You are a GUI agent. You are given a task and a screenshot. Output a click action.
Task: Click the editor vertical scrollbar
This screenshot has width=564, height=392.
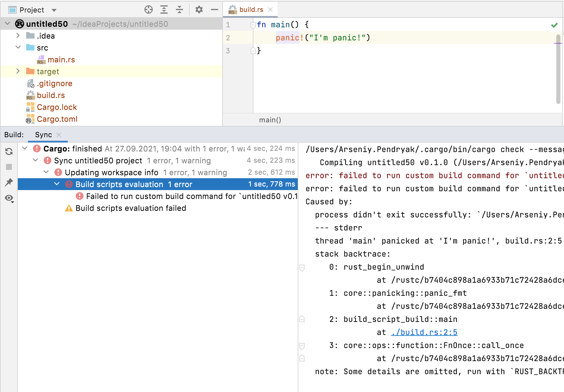point(558,69)
